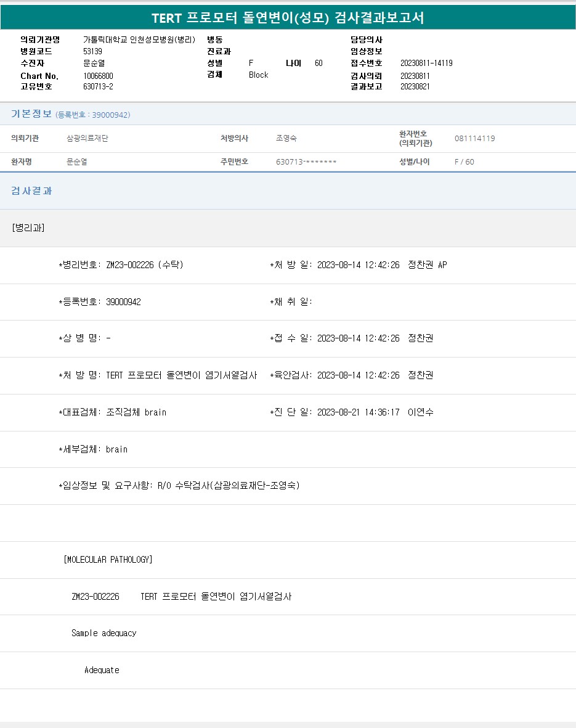Select the 기본정보 section header
This screenshot has width=576, height=728.
[31, 114]
